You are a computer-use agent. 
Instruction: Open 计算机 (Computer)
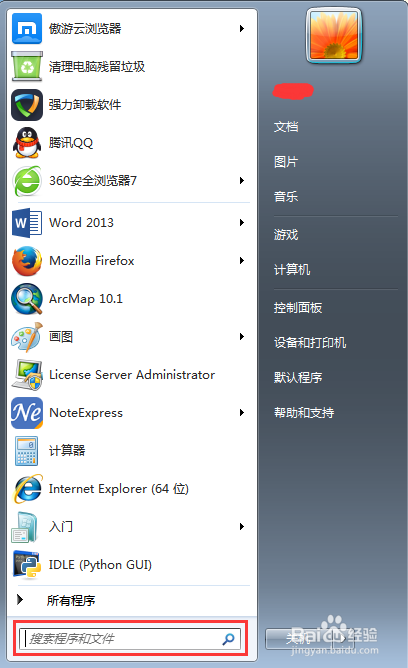click(x=292, y=270)
